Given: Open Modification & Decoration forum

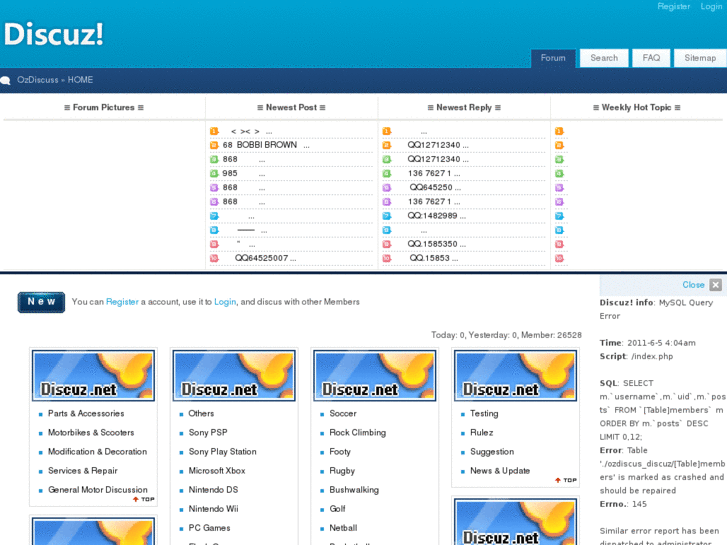Looking at the screenshot, I should [97, 451].
